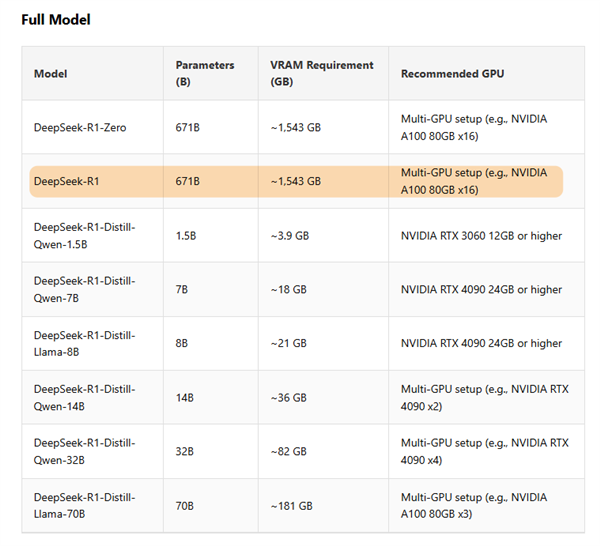
Task: Click the VRAM Requirement (GB) header
Action: tap(321, 73)
